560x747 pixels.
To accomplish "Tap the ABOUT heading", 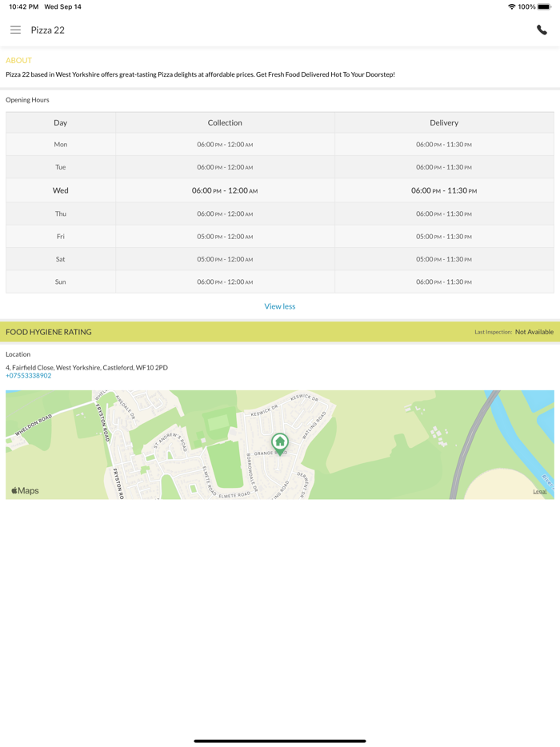I will pos(18,61).
